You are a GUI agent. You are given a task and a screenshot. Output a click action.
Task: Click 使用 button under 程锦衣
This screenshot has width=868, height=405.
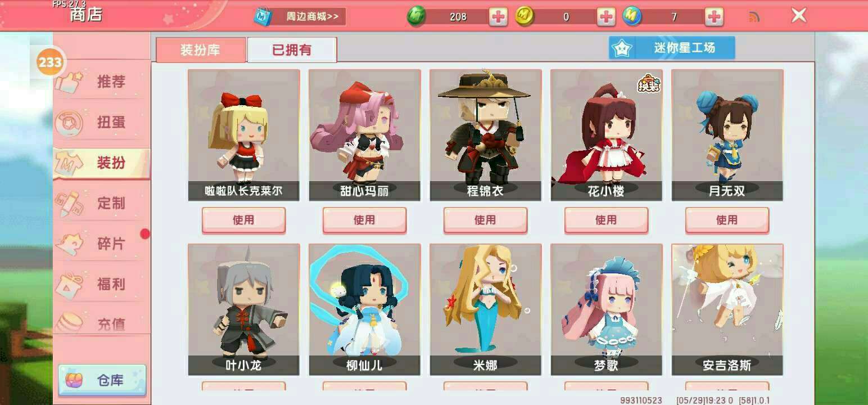485,220
